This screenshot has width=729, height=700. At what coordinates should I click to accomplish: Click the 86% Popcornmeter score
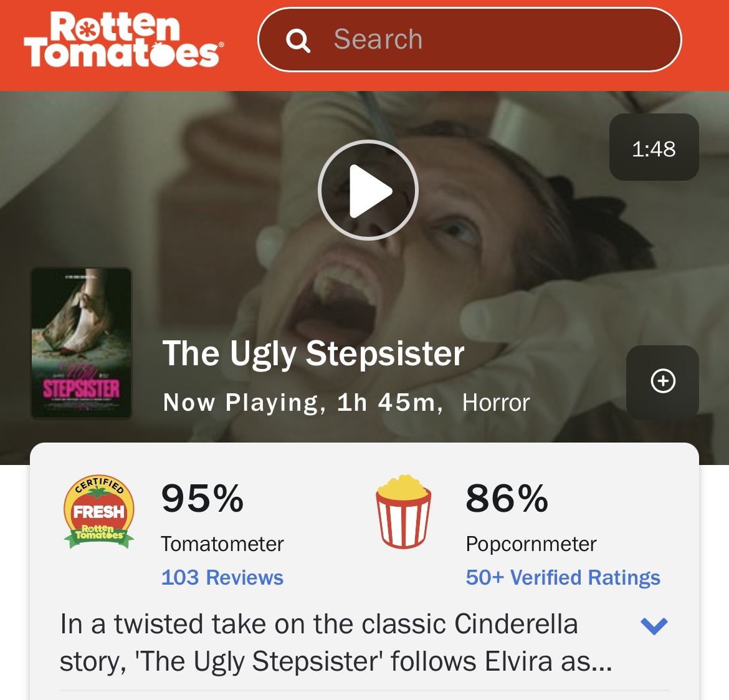[x=507, y=498]
